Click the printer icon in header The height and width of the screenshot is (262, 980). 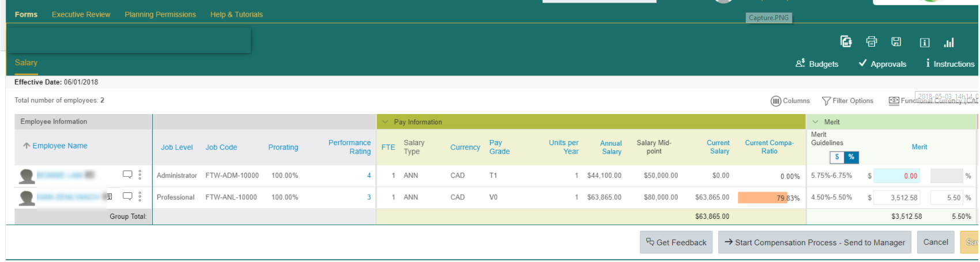point(871,41)
